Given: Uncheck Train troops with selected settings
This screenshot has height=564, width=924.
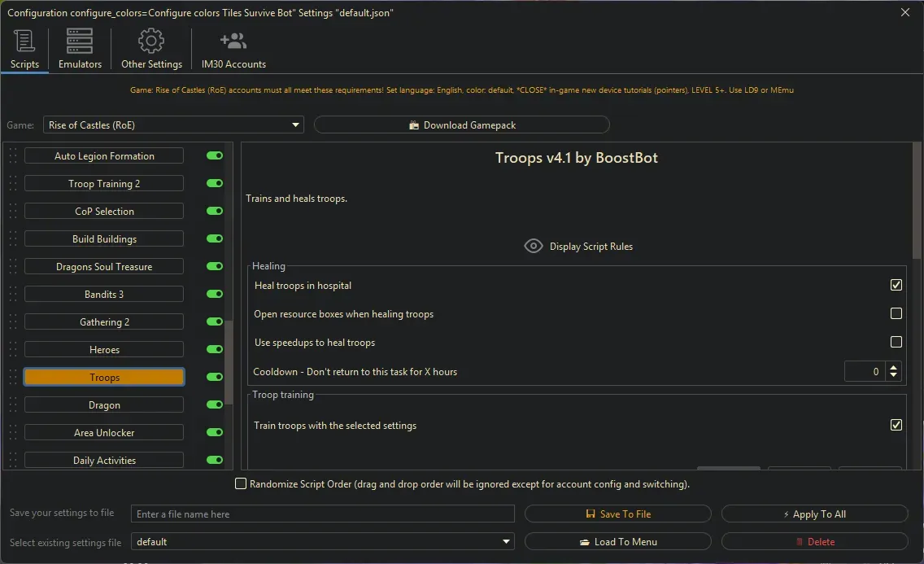Looking at the screenshot, I should coord(896,425).
